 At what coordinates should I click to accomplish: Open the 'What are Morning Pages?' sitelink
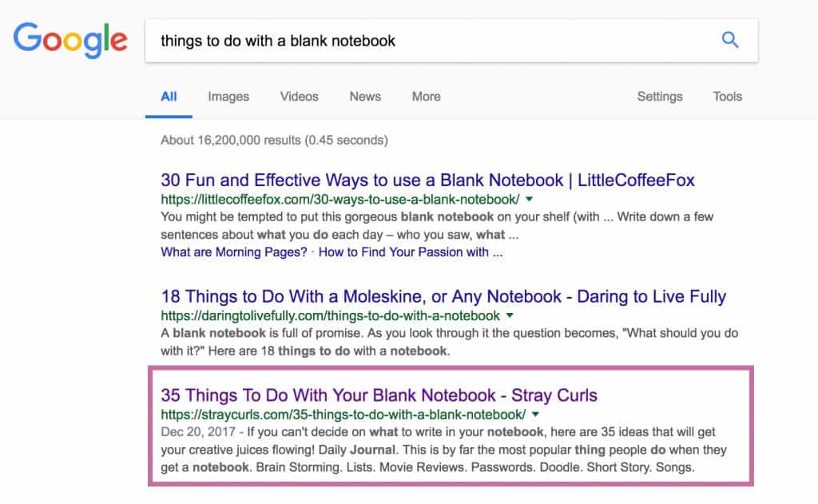pyautogui.click(x=234, y=252)
